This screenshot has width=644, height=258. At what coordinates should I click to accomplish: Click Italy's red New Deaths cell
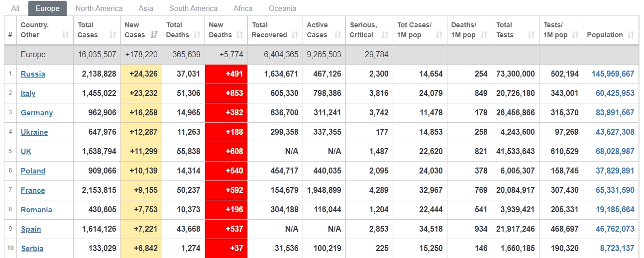pos(226,93)
